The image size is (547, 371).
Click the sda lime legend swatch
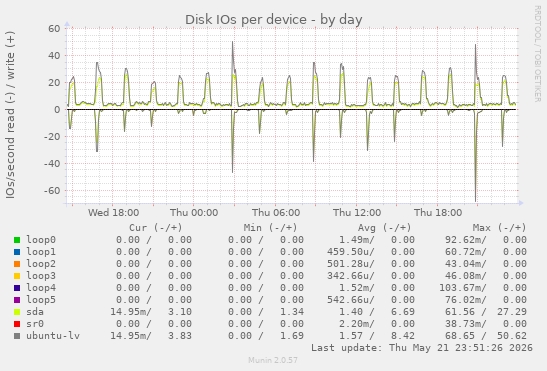pos(17,312)
